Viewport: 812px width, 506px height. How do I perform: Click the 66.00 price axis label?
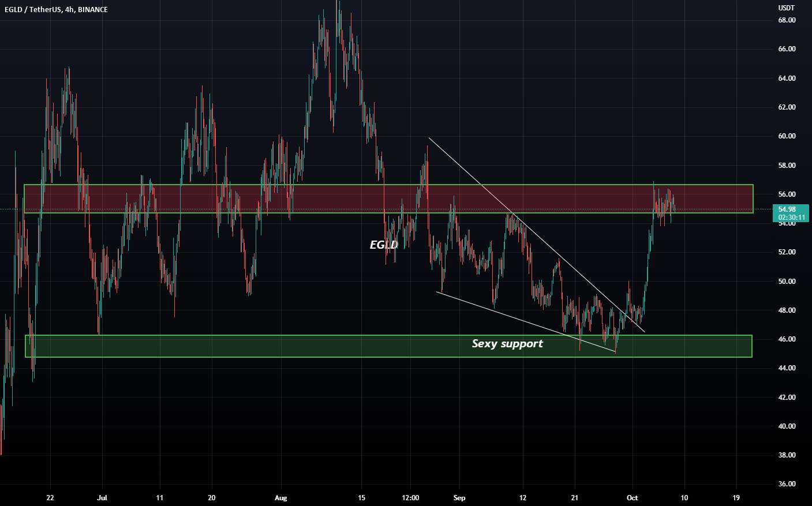pyautogui.click(x=787, y=49)
